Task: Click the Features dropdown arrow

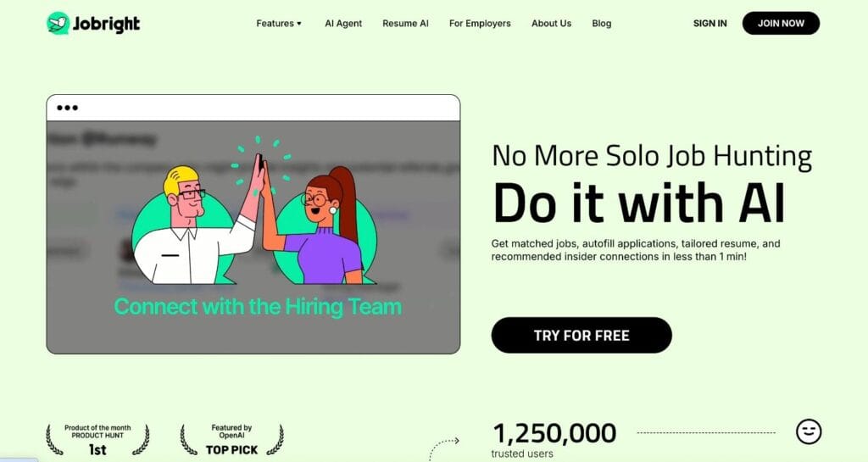Action: (299, 24)
